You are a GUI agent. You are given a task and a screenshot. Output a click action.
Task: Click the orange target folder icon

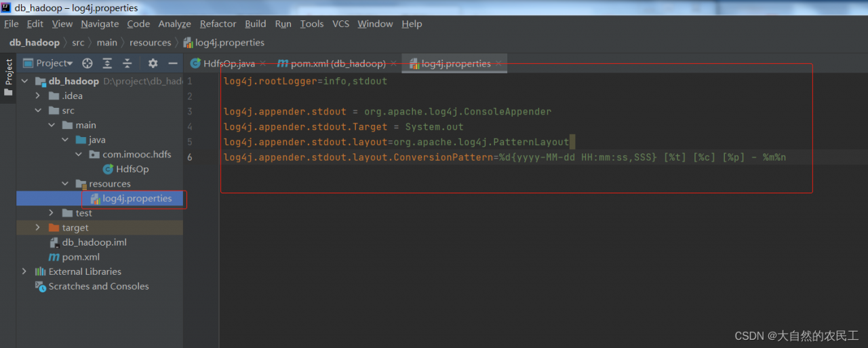click(54, 228)
